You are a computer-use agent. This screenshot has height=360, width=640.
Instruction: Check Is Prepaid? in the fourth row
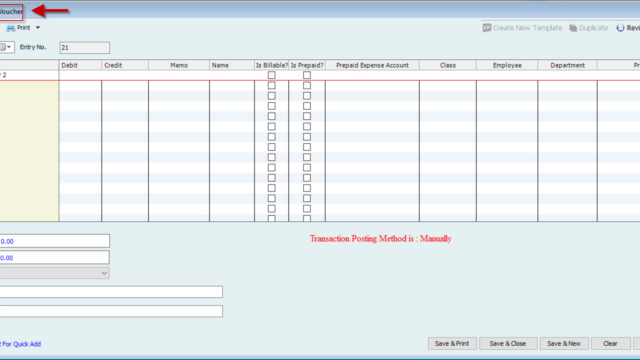pos(307,106)
